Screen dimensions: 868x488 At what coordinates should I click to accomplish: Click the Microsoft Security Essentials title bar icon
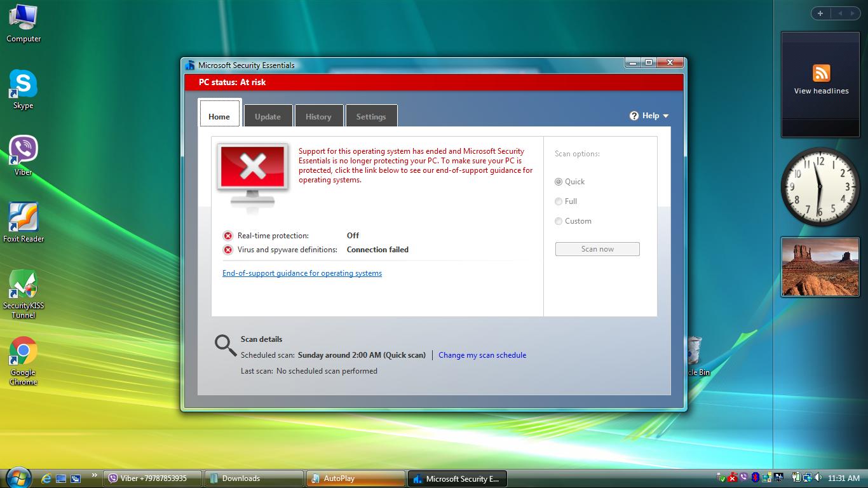point(190,65)
